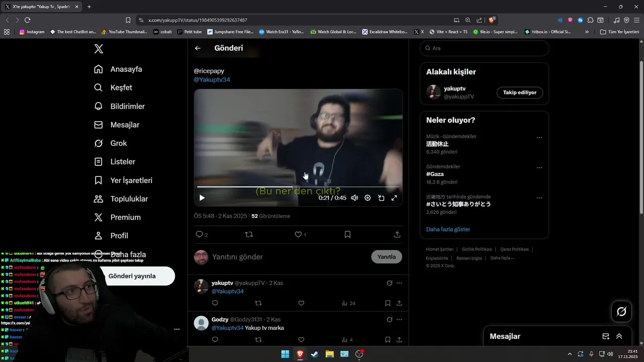This screenshot has height=362, width=644.
Task: Expand the Mesajlar drawer
Action: 619,336
